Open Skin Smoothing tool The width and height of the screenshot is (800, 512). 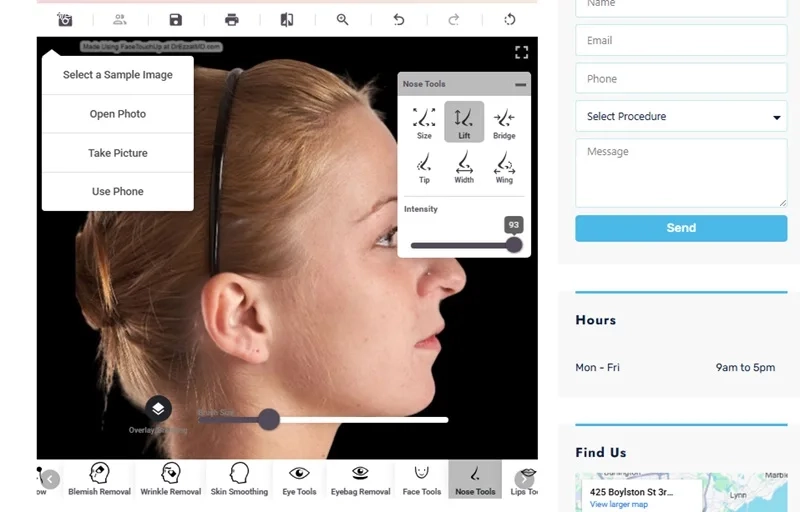click(239, 479)
